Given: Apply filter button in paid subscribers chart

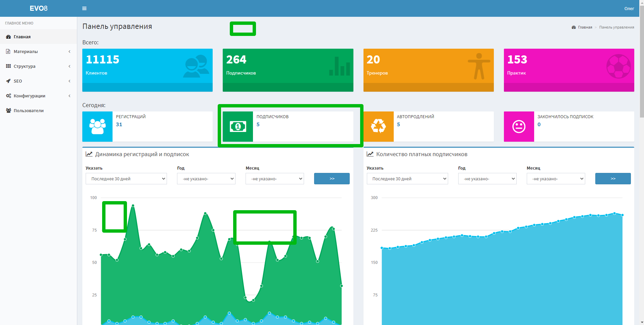Looking at the screenshot, I should 613,179.
